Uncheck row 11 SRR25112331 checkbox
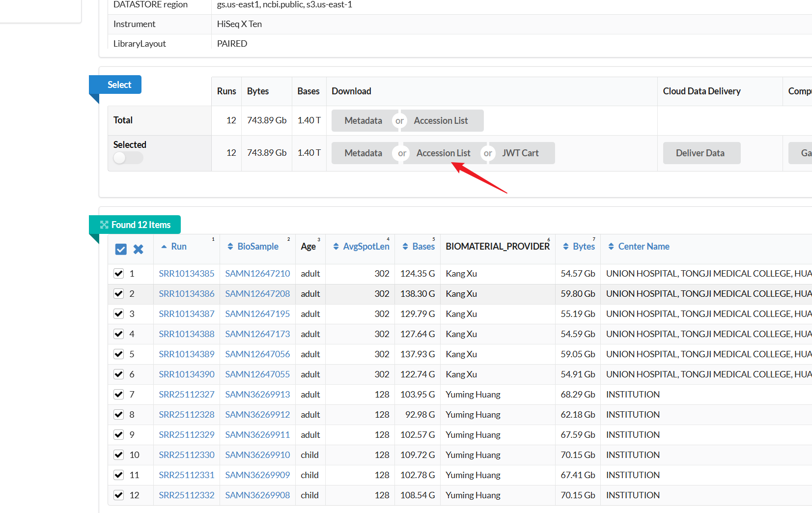Image resolution: width=812 pixels, height=513 pixels. (118, 475)
